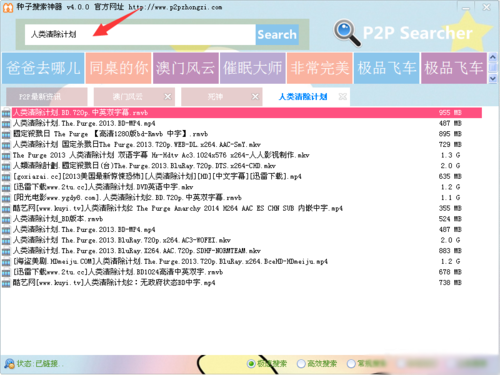The height and width of the screenshot is (375, 500).
Task: Select result ending SDHF-NORMTEAM.mkv
Action: 247,251
